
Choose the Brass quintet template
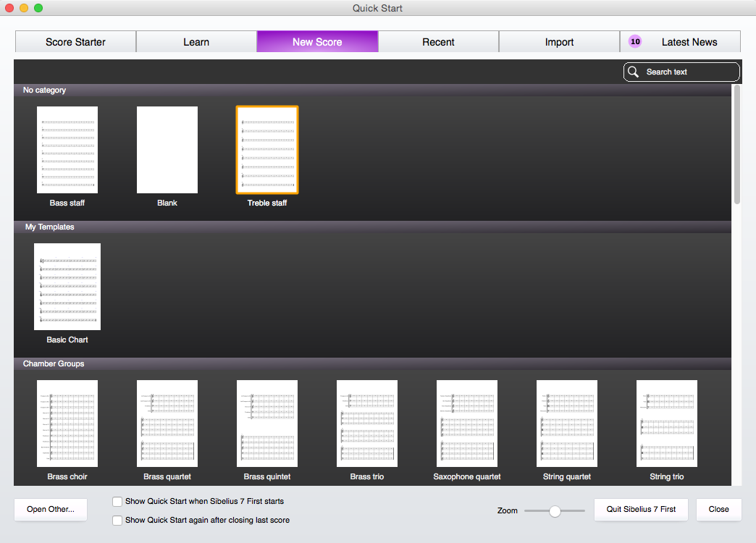pos(267,424)
